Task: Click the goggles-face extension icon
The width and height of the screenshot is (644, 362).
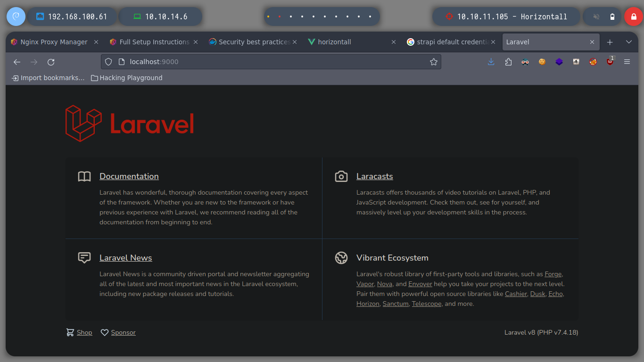Action: (525, 62)
